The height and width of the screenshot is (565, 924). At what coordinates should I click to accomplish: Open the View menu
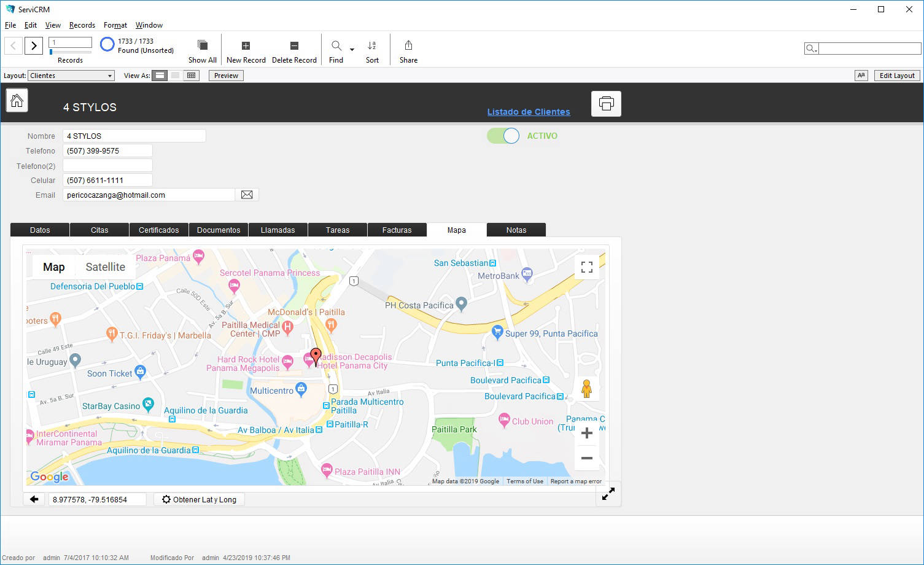tap(53, 25)
